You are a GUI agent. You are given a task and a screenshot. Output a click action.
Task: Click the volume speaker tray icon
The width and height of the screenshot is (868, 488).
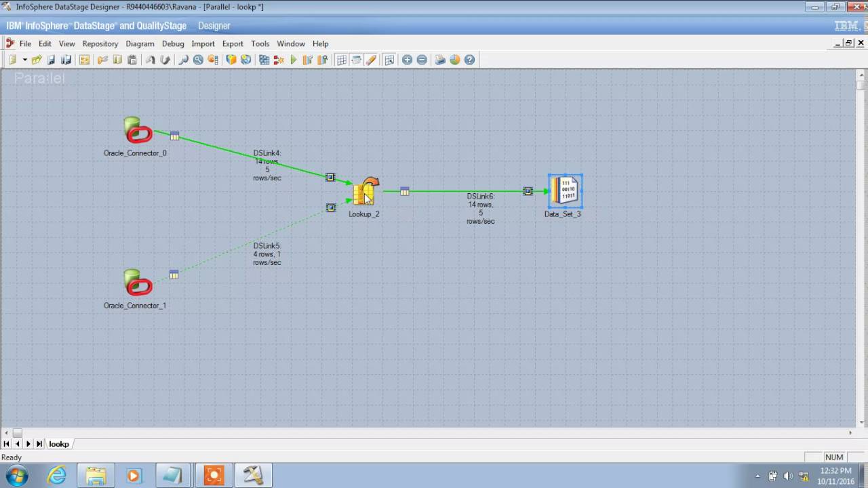(x=788, y=476)
